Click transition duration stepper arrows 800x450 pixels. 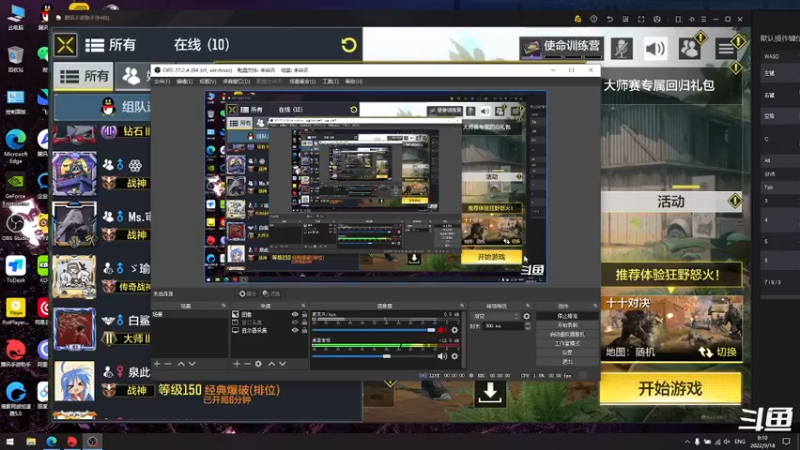pyautogui.click(x=527, y=326)
